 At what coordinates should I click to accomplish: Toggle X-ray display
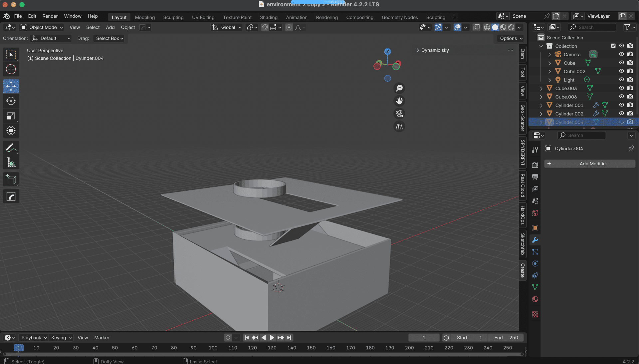(x=476, y=28)
